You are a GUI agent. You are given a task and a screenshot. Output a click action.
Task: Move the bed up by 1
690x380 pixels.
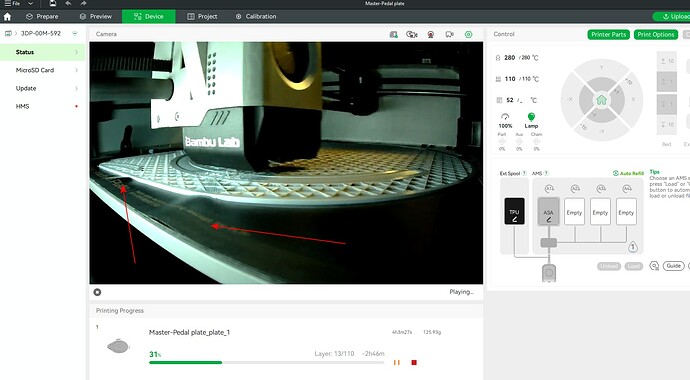pyautogui.click(x=667, y=82)
